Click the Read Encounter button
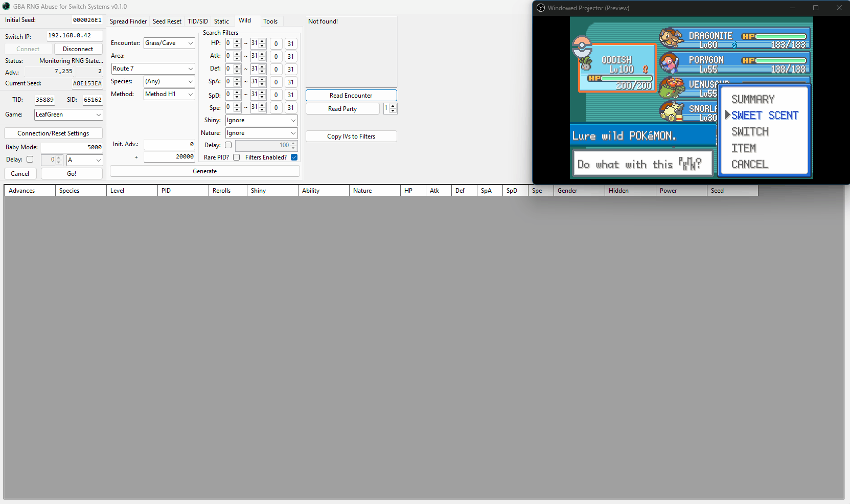 click(351, 96)
